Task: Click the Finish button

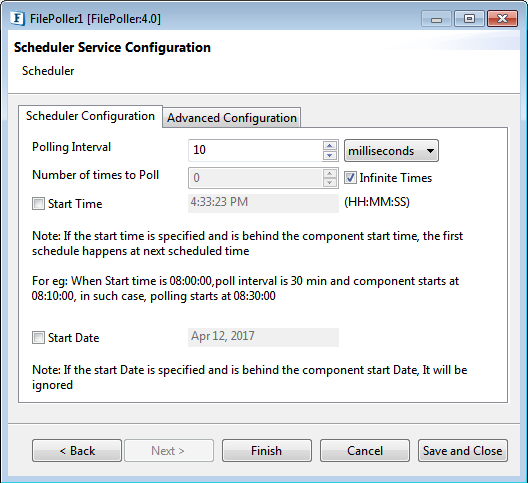Action: coord(267,451)
